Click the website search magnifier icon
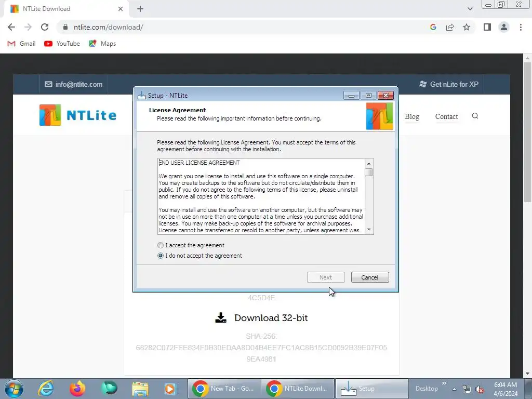Screen dimensions: 532x399 [x=475, y=116]
